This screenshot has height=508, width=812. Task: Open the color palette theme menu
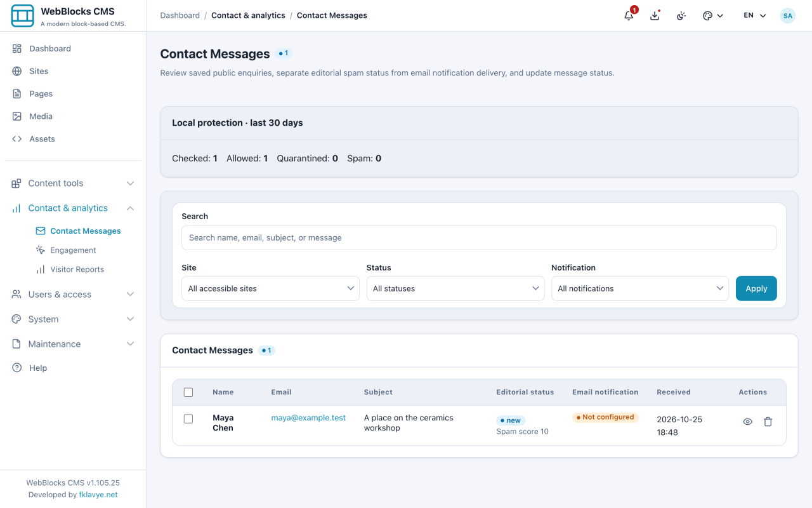[x=713, y=16]
